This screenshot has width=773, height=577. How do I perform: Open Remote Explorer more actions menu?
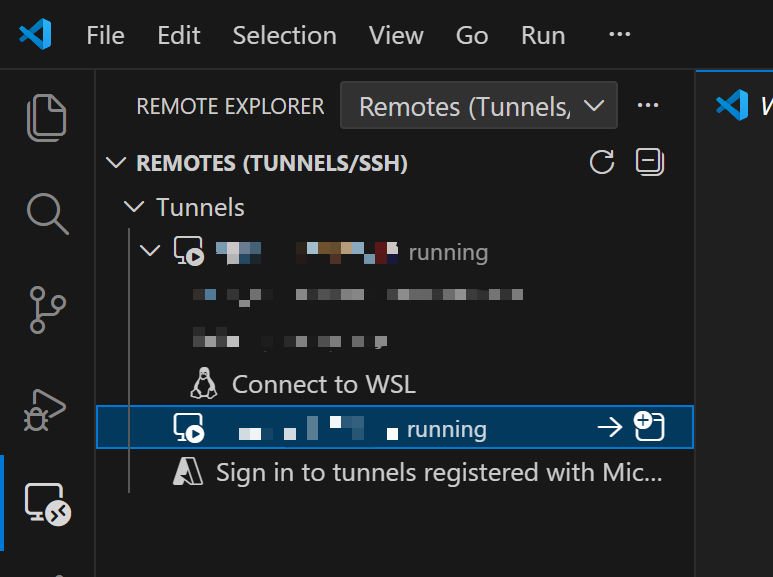(648, 106)
